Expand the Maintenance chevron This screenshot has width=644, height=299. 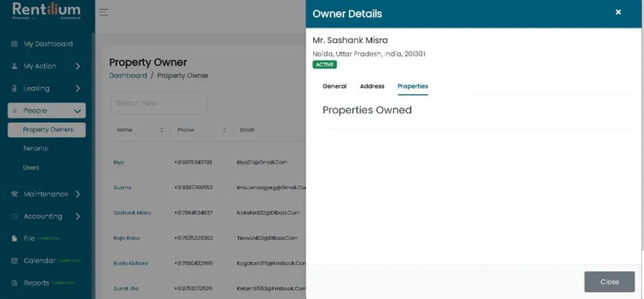point(77,194)
